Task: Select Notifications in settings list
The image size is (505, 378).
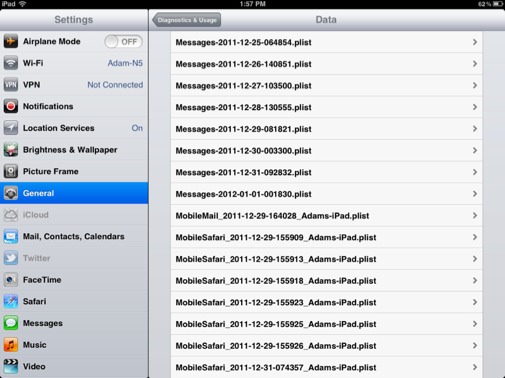Action: pyautogui.click(x=74, y=106)
